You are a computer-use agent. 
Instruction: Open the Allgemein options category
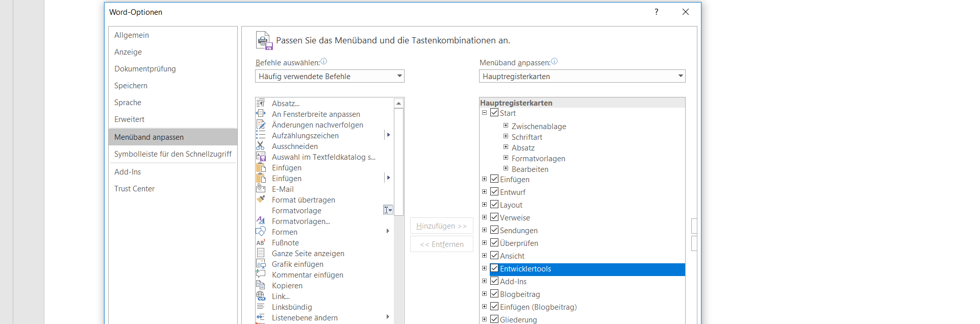173,35
